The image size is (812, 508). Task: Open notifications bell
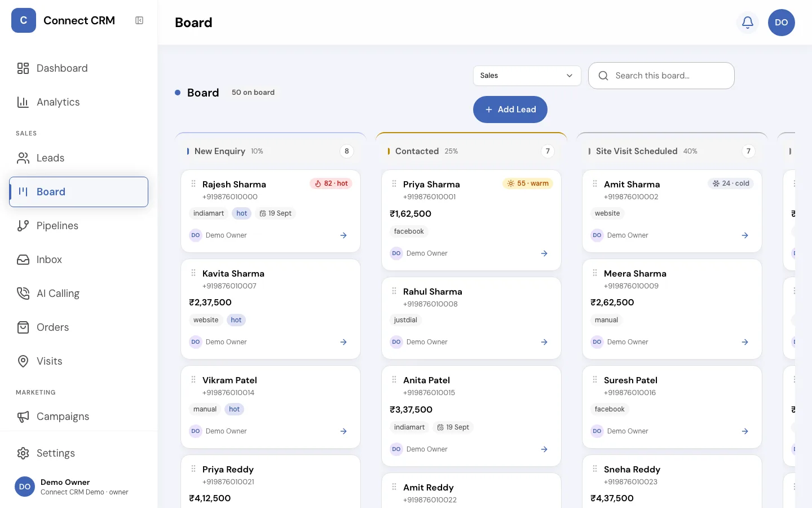click(x=748, y=23)
